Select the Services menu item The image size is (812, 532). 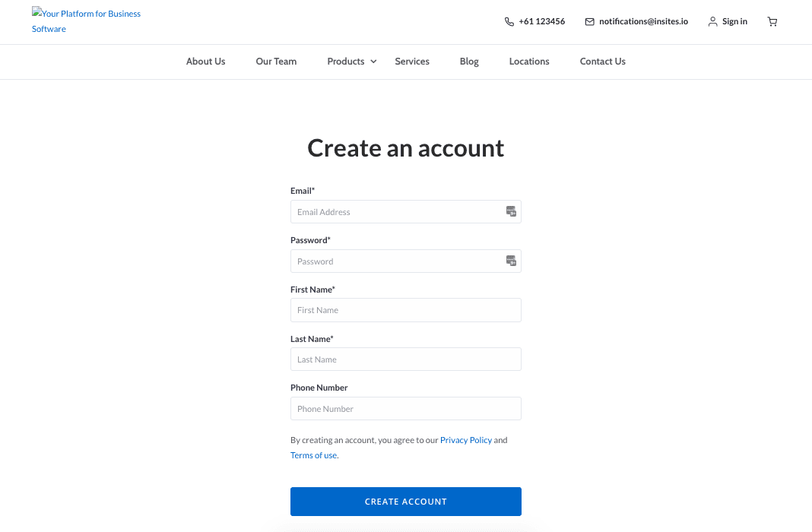click(412, 62)
